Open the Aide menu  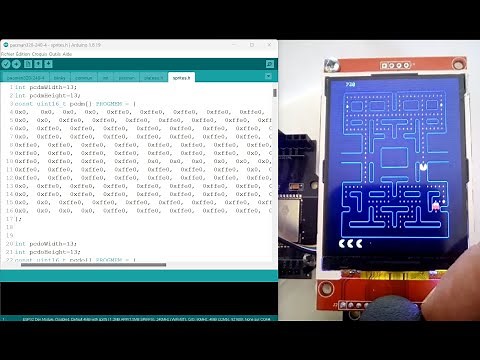click(x=67, y=54)
